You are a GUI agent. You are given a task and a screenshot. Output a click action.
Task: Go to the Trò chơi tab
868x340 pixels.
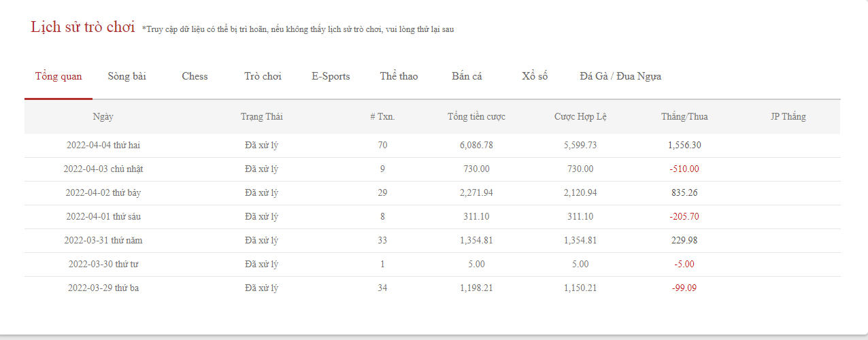coord(263,76)
